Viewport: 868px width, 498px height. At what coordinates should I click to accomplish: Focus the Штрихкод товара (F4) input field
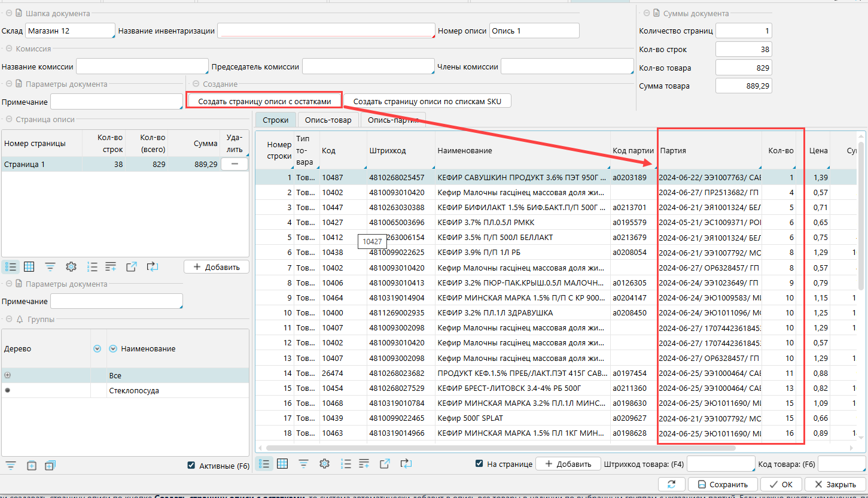(721, 464)
